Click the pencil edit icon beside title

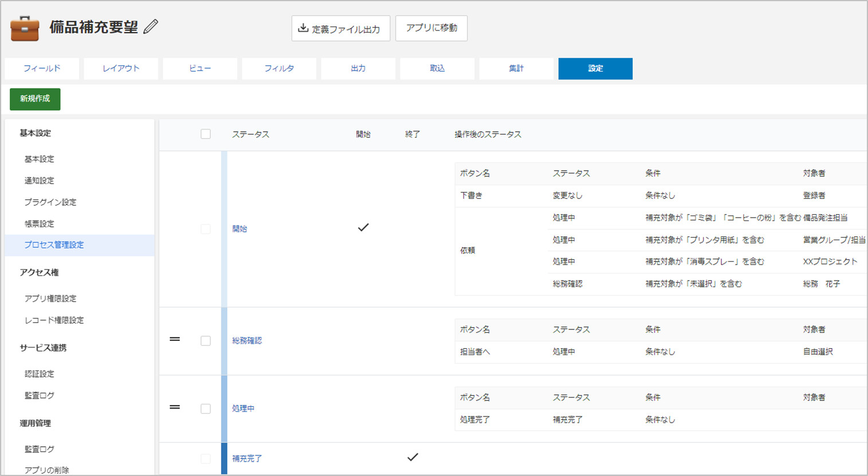coord(151,27)
